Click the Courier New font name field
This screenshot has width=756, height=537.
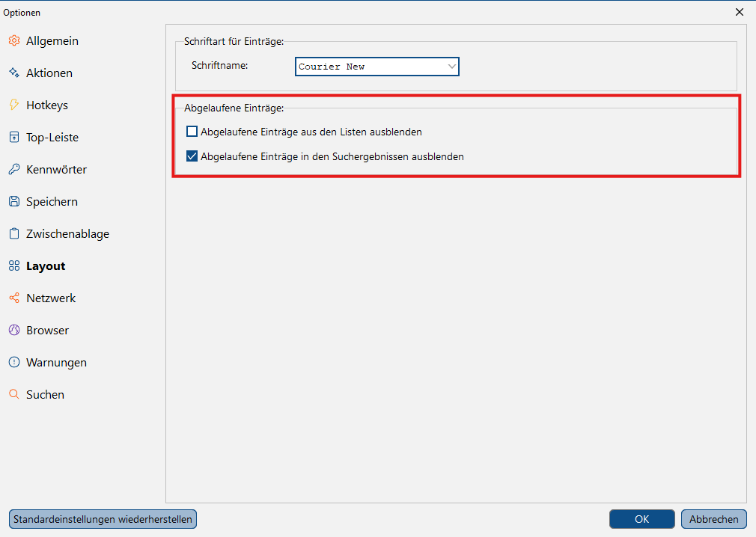(x=377, y=67)
